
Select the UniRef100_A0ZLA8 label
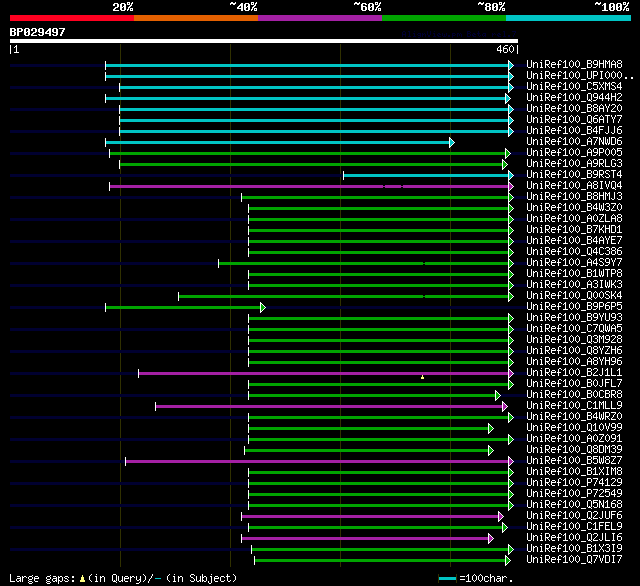click(x=574, y=219)
